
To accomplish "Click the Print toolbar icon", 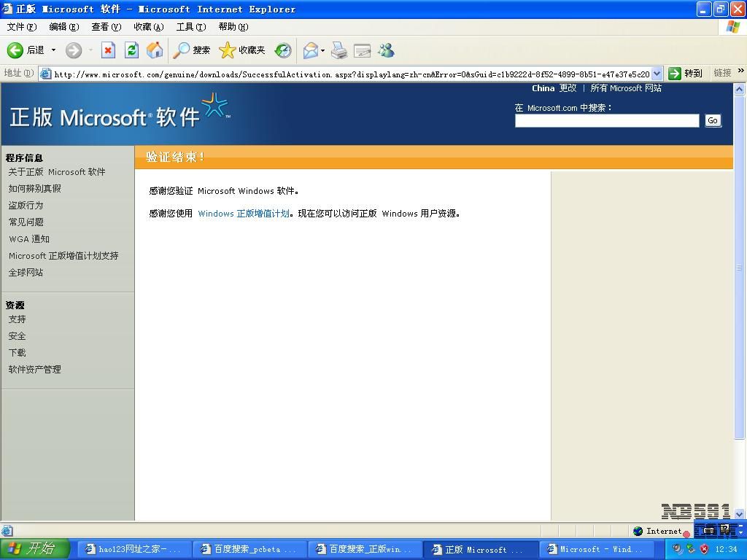I will point(339,50).
